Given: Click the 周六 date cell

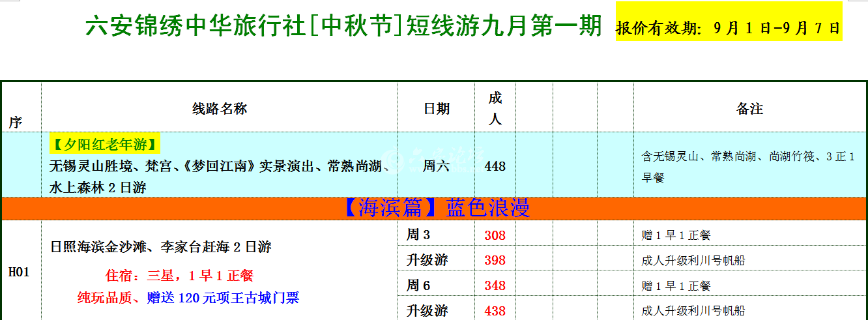Looking at the screenshot, I should click(x=437, y=166).
